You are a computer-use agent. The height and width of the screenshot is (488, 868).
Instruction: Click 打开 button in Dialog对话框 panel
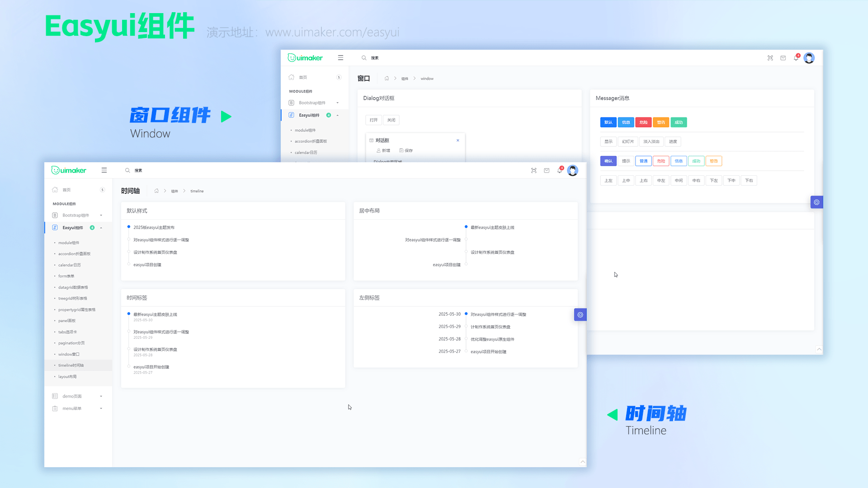373,120
